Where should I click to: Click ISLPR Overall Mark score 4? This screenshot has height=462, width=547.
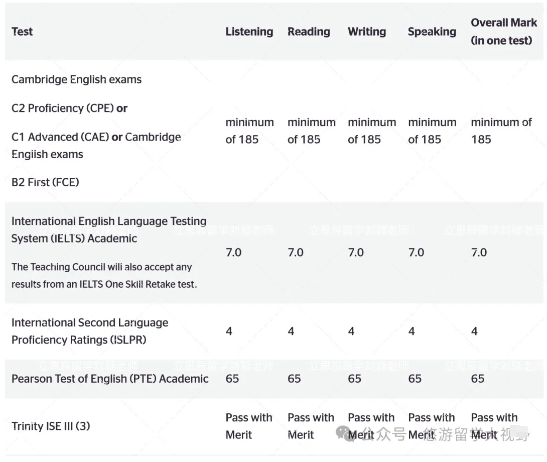pos(474,331)
